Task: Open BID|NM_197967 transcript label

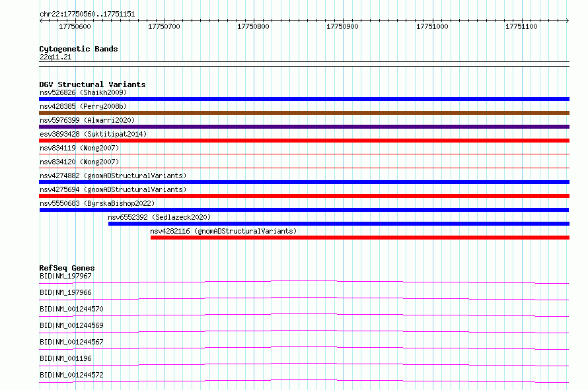Action: pyautogui.click(x=65, y=276)
